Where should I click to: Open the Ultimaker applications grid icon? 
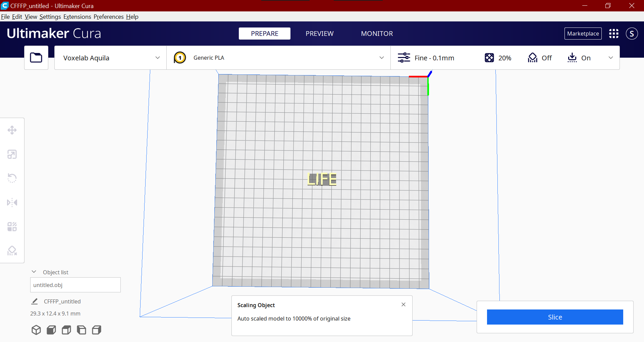point(613,34)
